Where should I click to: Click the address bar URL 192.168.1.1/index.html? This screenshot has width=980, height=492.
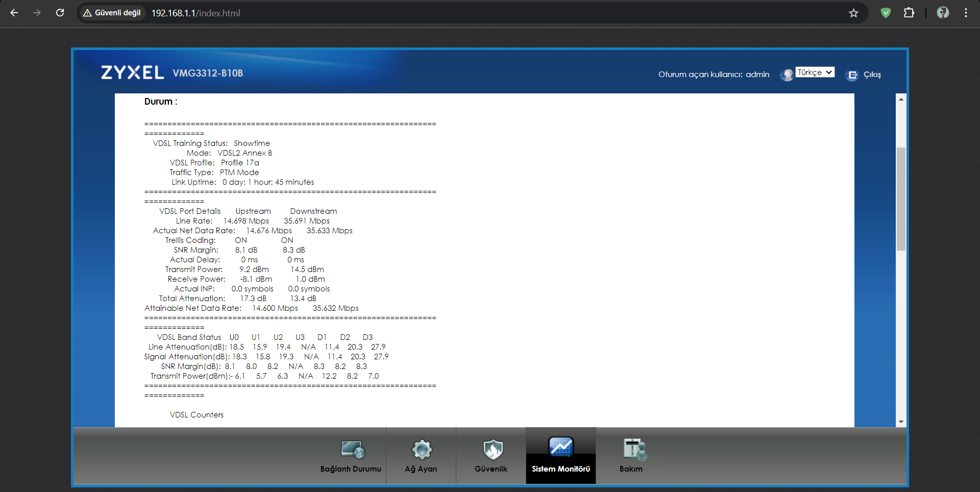(195, 13)
